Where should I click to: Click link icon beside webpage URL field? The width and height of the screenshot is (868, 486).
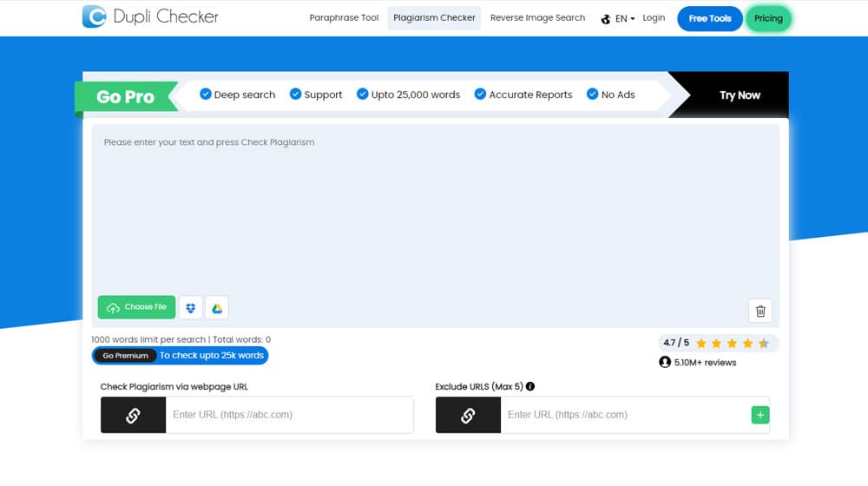tap(134, 415)
